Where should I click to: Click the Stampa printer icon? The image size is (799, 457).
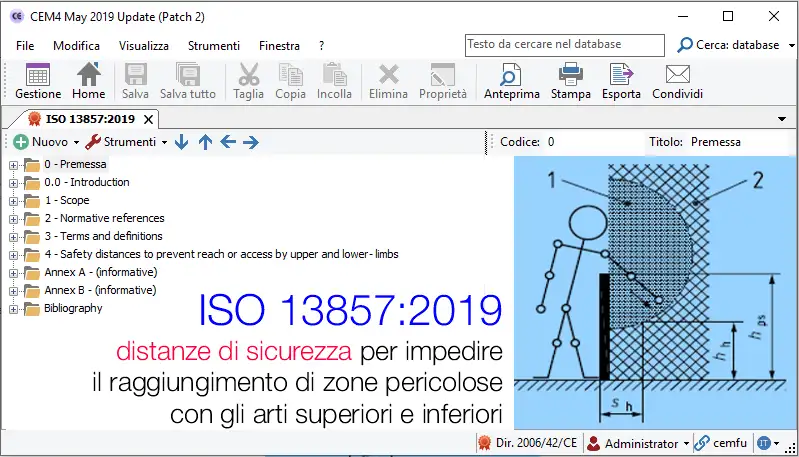click(x=571, y=74)
